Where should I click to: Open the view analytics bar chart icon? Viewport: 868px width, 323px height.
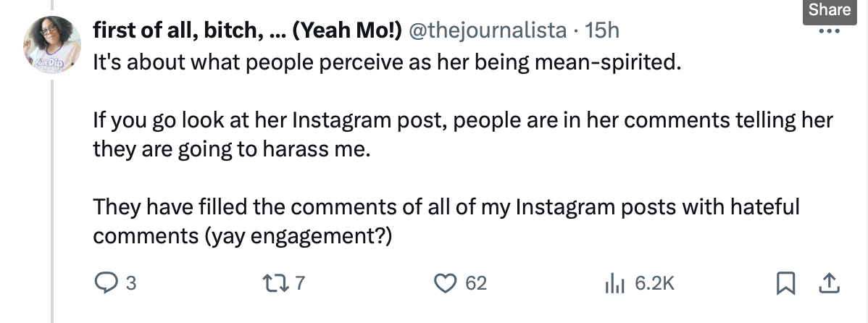614,283
